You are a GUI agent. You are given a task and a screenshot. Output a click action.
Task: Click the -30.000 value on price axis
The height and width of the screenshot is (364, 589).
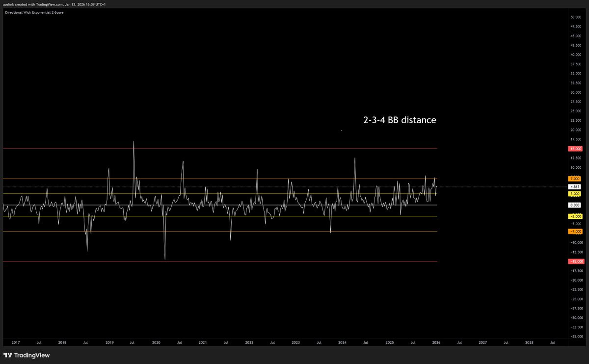coord(576,317)
